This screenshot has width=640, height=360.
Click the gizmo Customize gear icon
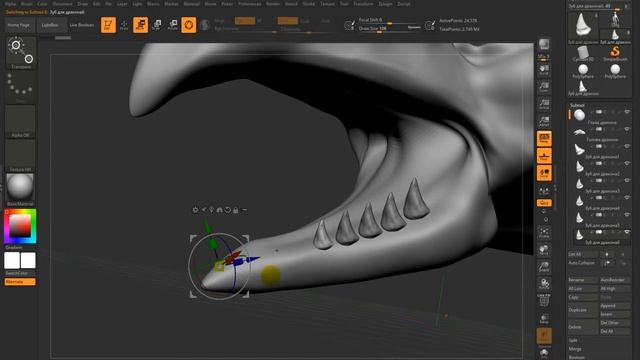point(196,210)
